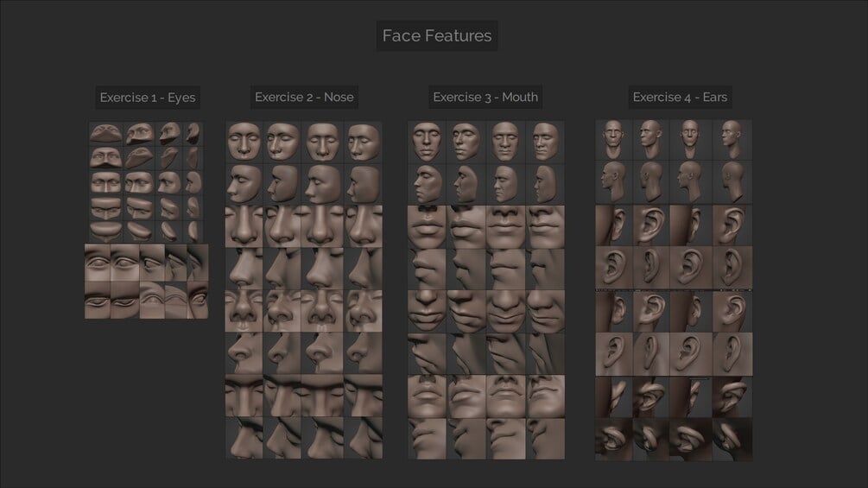Select the "Exercise 4 - Ears" label

(x=680, y=97)
